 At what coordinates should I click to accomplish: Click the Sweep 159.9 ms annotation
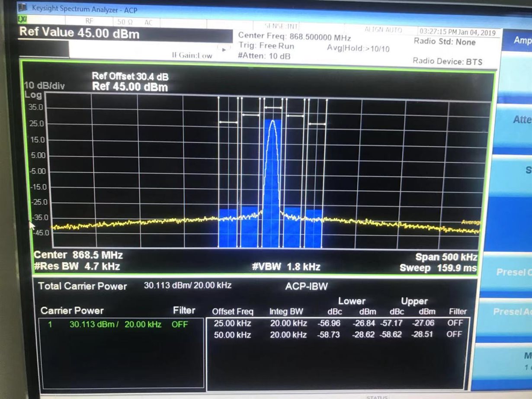point(438,268)
